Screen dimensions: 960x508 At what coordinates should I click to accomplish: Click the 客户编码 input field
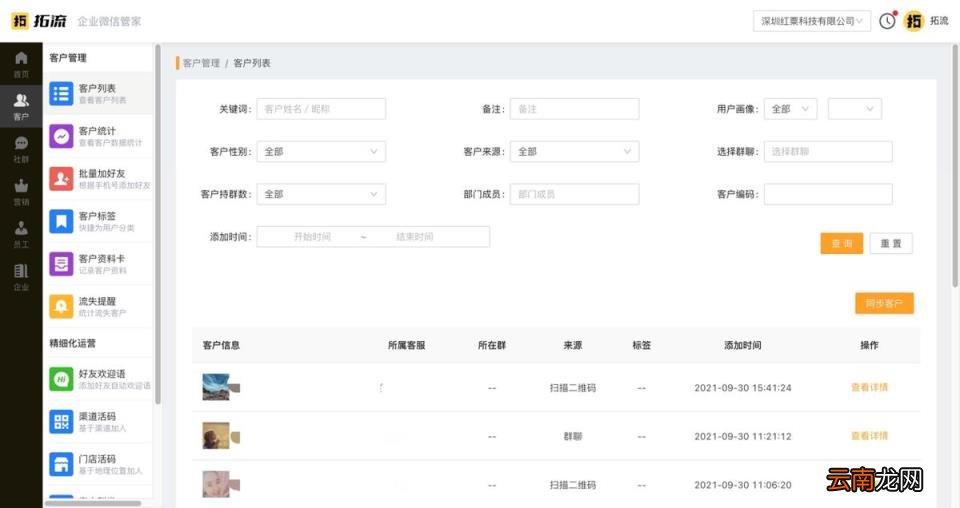pos(828,194)
